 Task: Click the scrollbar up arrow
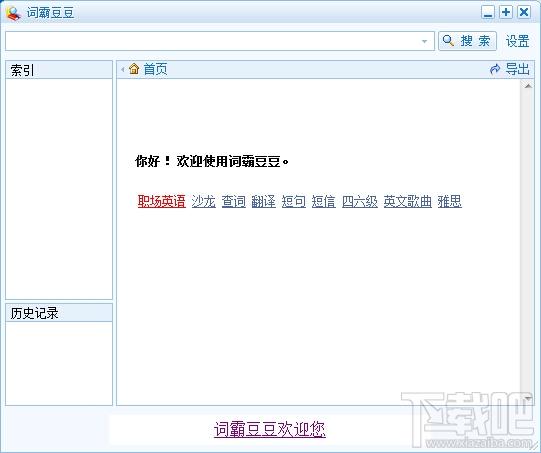point(528,85)
